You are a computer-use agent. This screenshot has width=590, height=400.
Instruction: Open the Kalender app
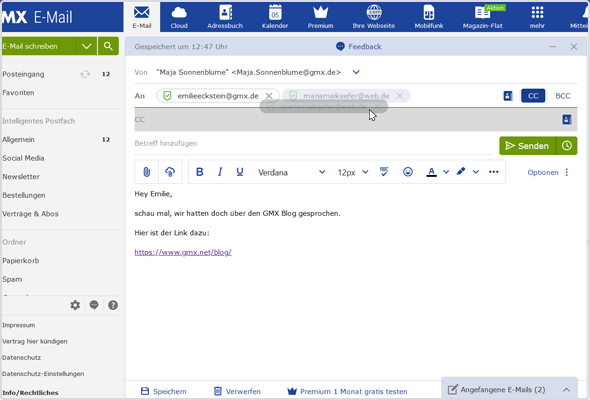[x=275, y=17]
